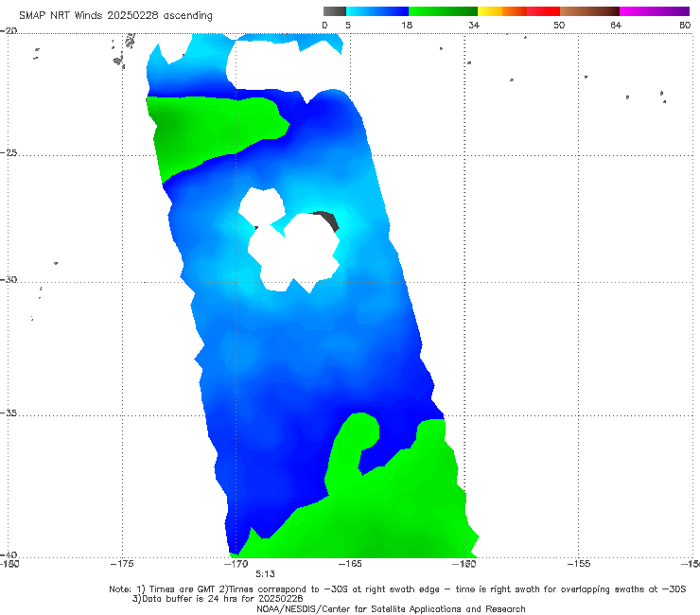Click longitude label '-155'
This screenshot has width=700, height=615.
tap(579, 564)
